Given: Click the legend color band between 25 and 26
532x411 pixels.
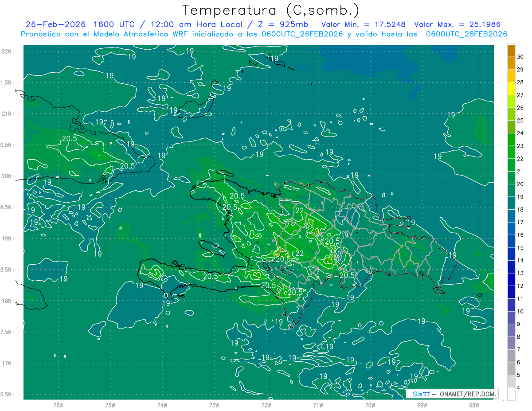Looking at the screenshot, I should (x=511, y=114).
